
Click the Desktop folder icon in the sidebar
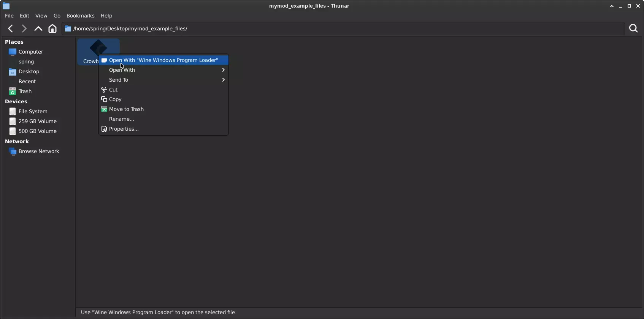[13, 71]
